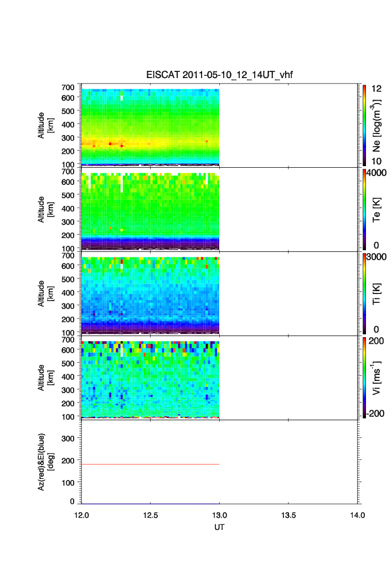
Task: Click the plot title 'EISCAT 2011-05-10_12_14UT_vhf'
Action: 219,75
